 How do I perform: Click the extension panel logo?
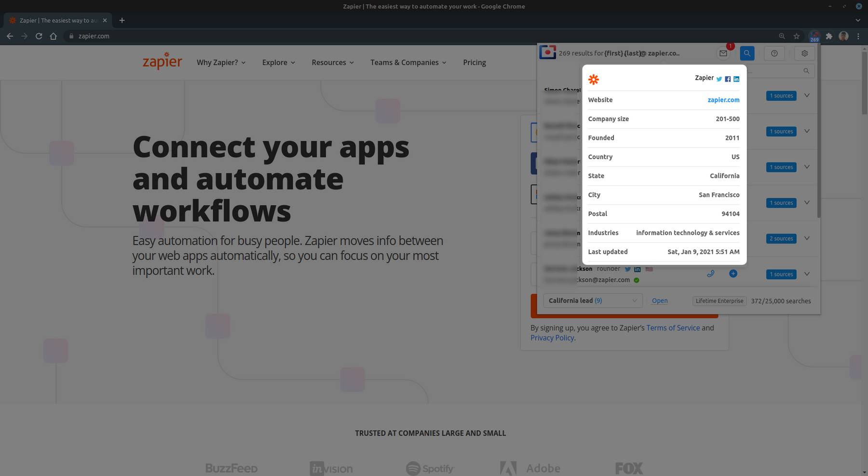pos(547,52)
